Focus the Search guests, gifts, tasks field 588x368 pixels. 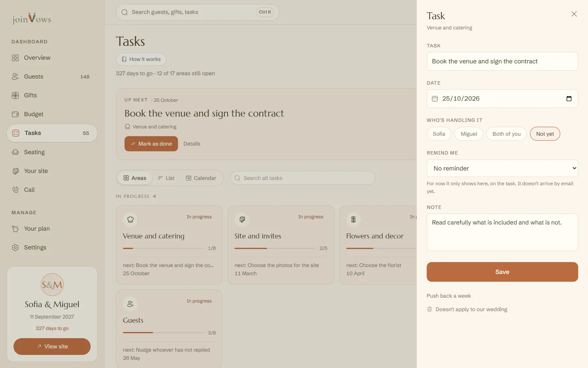tap(198, 12)
